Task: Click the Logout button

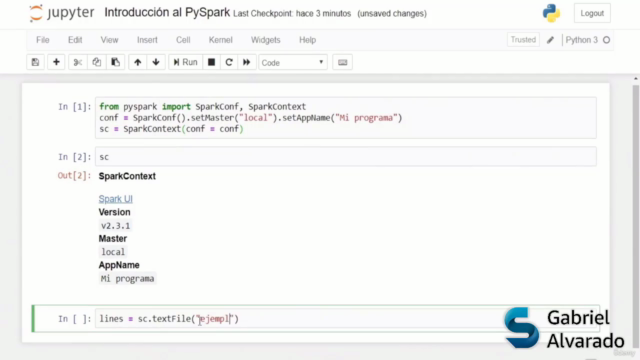Action: [592, 13]
